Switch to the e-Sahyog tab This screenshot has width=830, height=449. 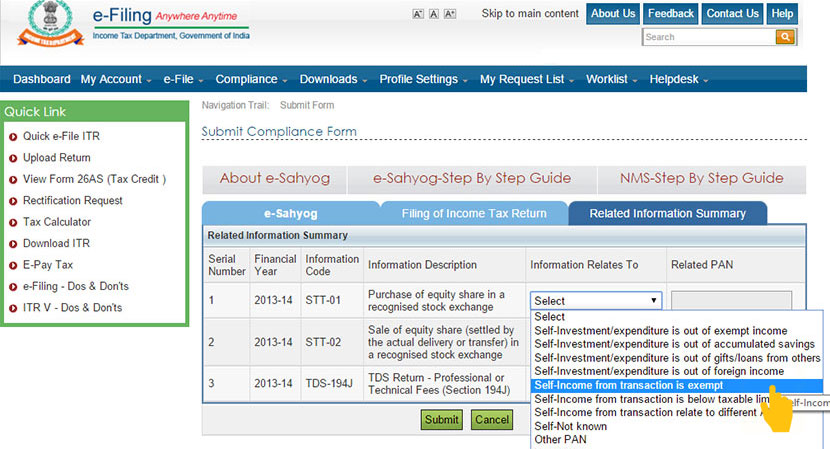291,213
